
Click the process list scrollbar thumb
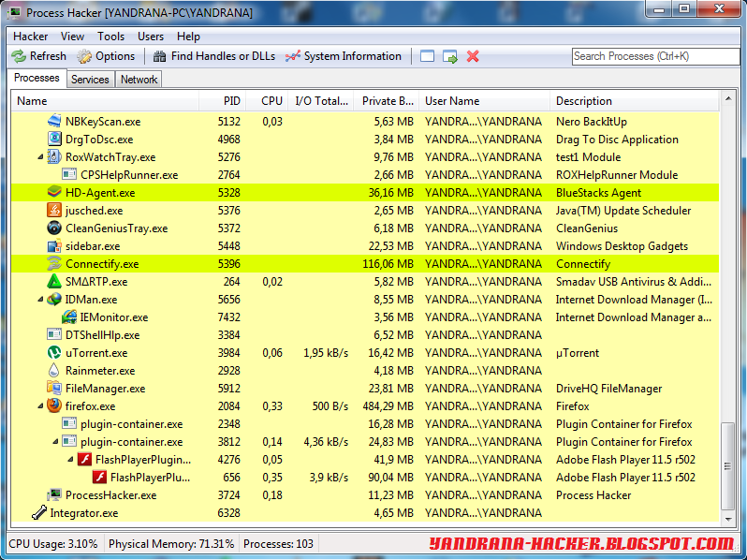[728, 466]
